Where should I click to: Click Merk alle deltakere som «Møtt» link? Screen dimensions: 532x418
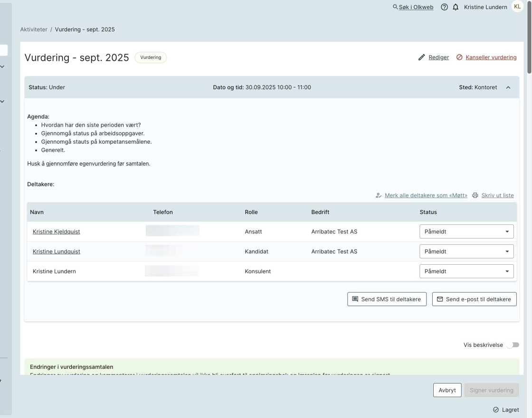[x=426, y=195]
